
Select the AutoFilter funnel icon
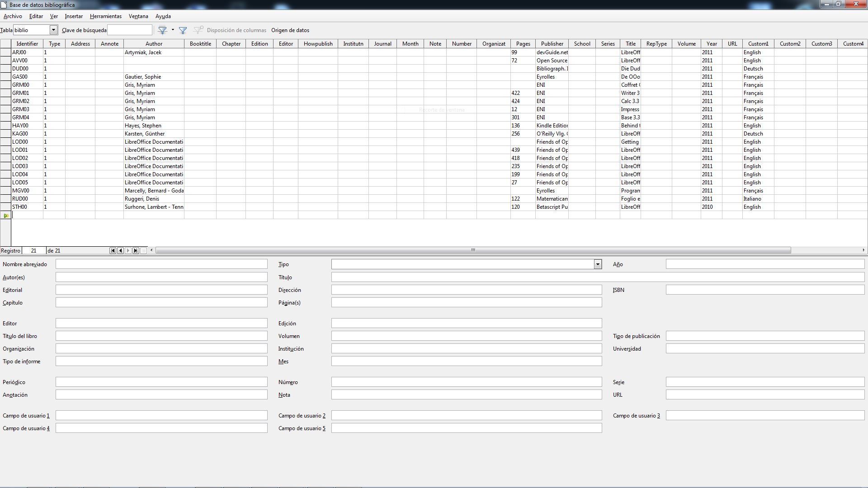pyautogui.click(x=162, y=30)
